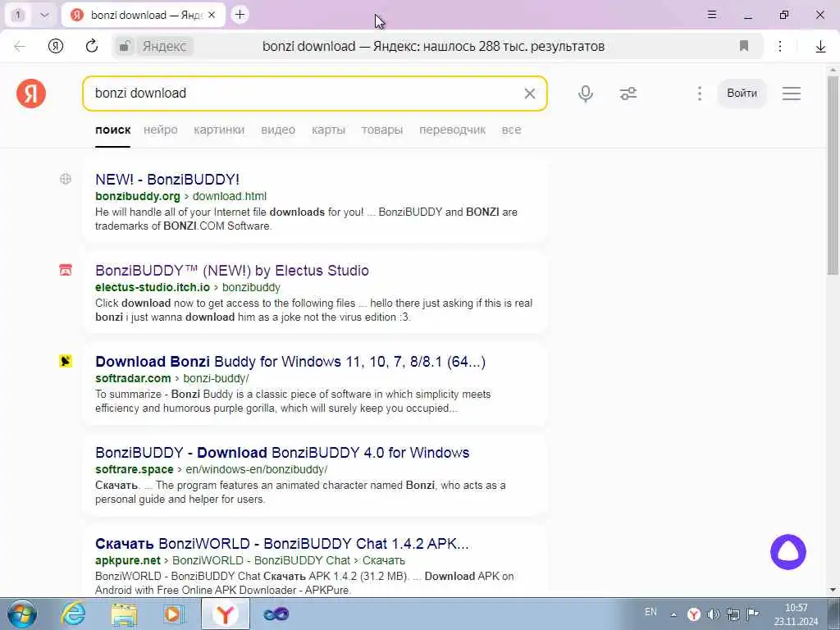Click the Yandex logo beside the search box
The height and width of the screenshot is (630, 840).
31,94
